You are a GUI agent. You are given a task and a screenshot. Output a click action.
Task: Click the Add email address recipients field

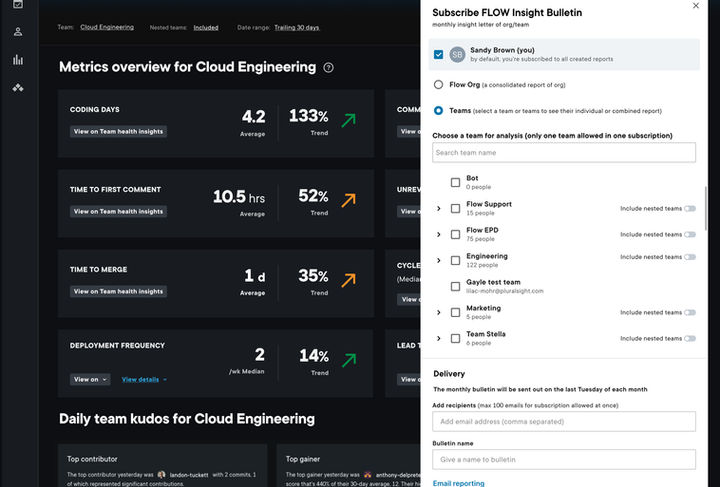[564, 421]
